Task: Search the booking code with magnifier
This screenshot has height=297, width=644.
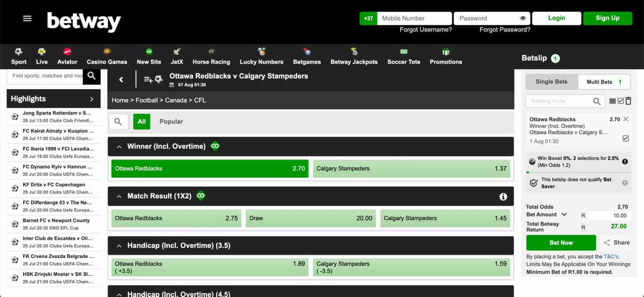Action: (x=597, y=101)
